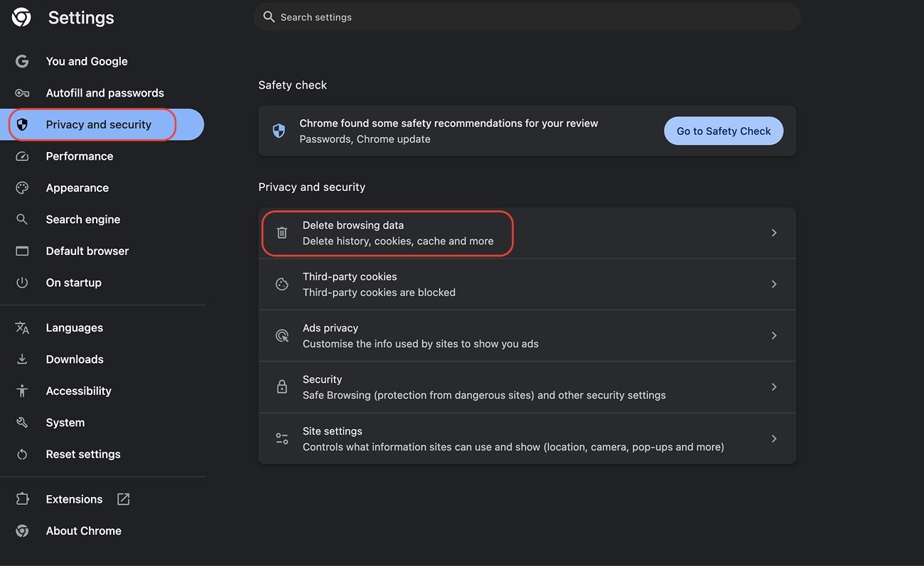The width and height of the screenshot is (924, 566).
Task: Click the Delete browsing data trash icon
Action: point(281,232)
